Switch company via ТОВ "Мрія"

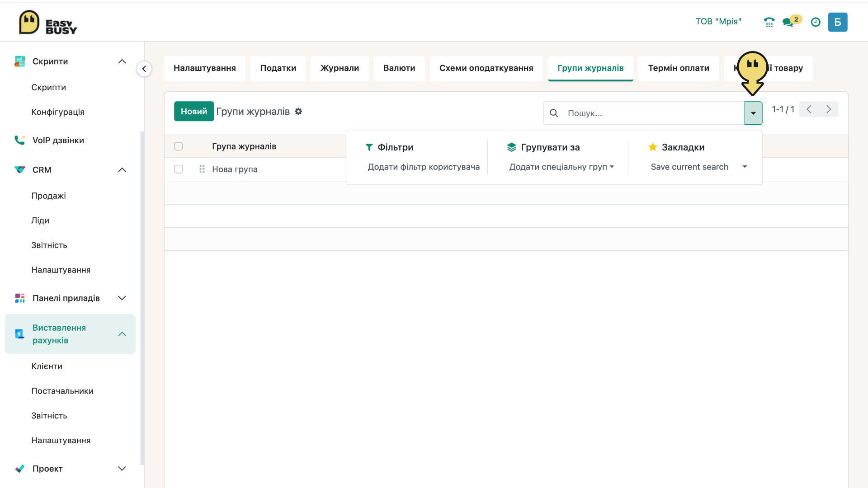point(718,22)
